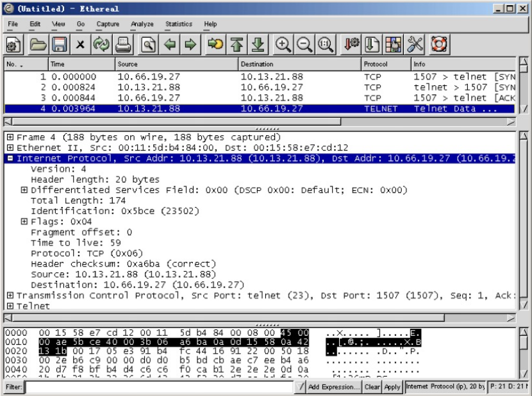Find a packet with magnifier page icon

point(148,44)
